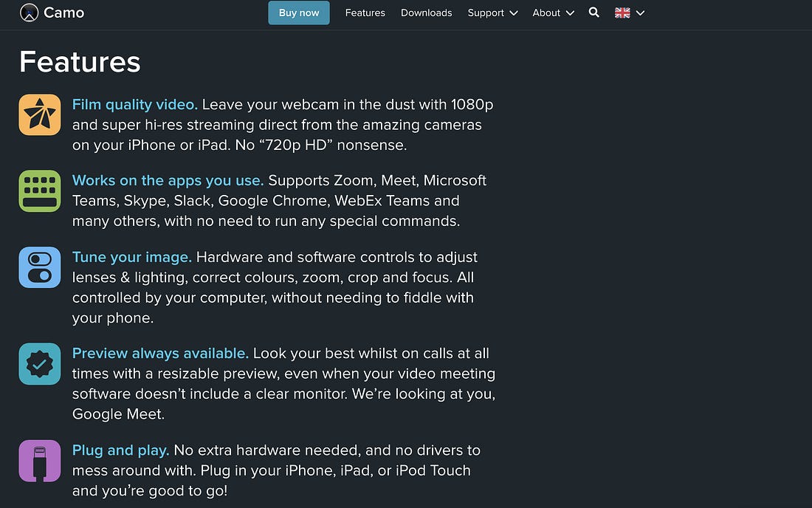Click the UK flag language icon
812x508 pixels.
coord(622,13)
